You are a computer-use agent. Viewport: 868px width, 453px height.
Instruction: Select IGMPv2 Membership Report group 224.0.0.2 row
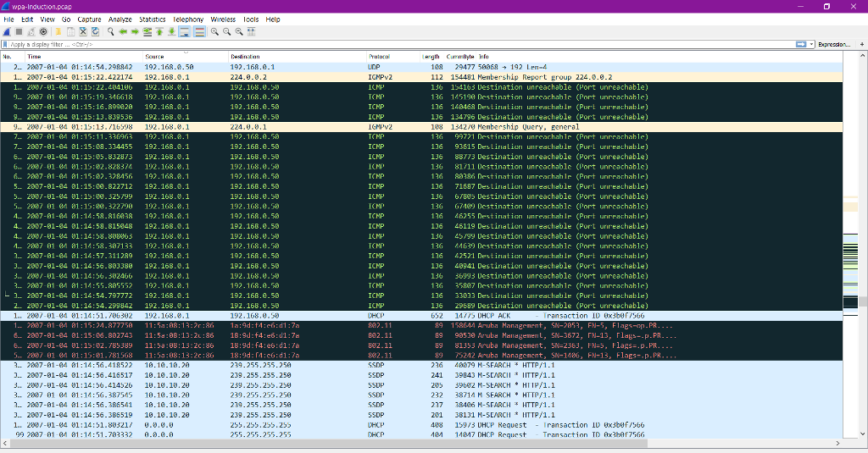click(x=421, y=77)
